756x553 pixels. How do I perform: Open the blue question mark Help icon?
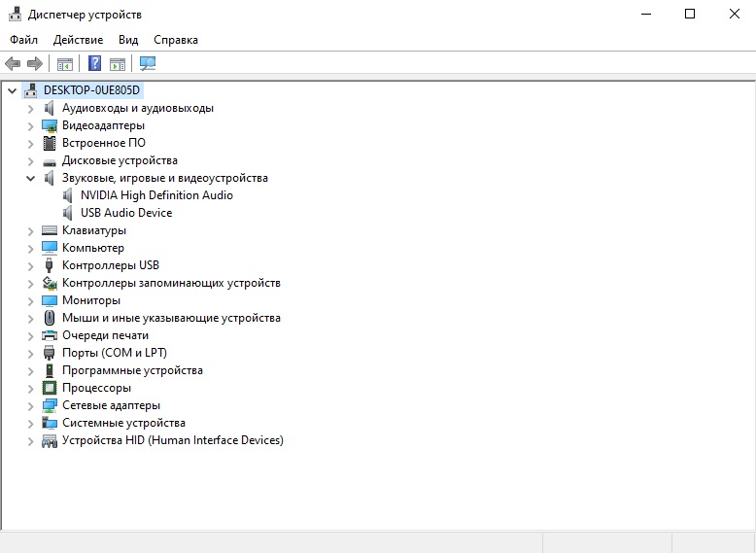point(95,63)
